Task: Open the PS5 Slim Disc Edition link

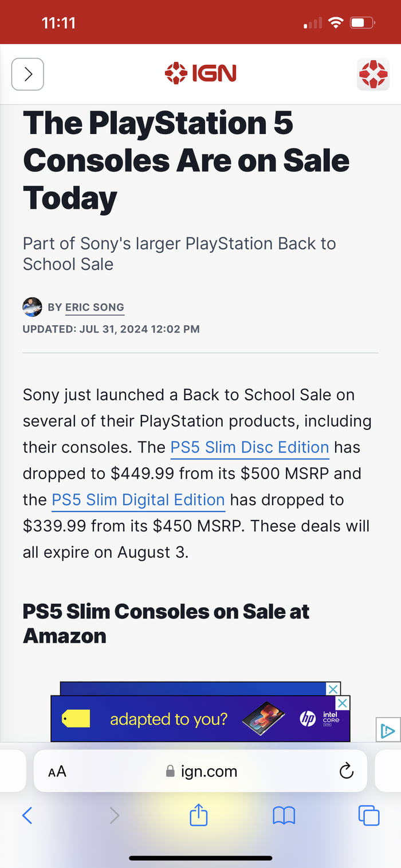Action: point(249,447)
